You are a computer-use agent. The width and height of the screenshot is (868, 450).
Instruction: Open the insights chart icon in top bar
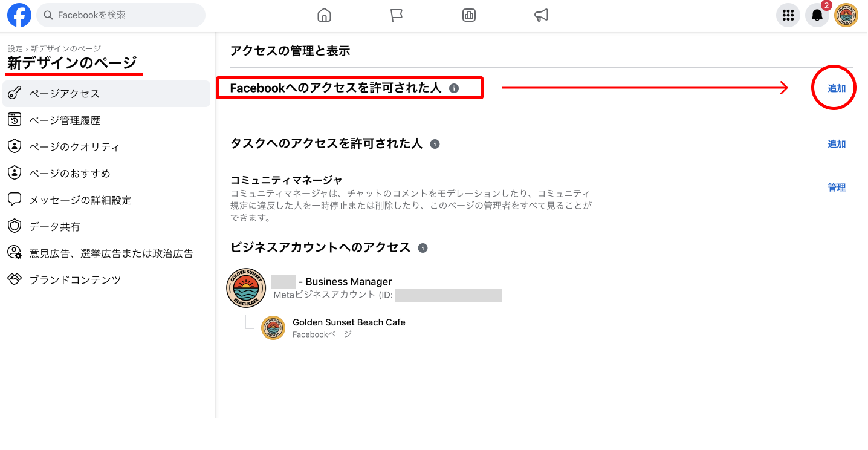(x=469, y=16)
